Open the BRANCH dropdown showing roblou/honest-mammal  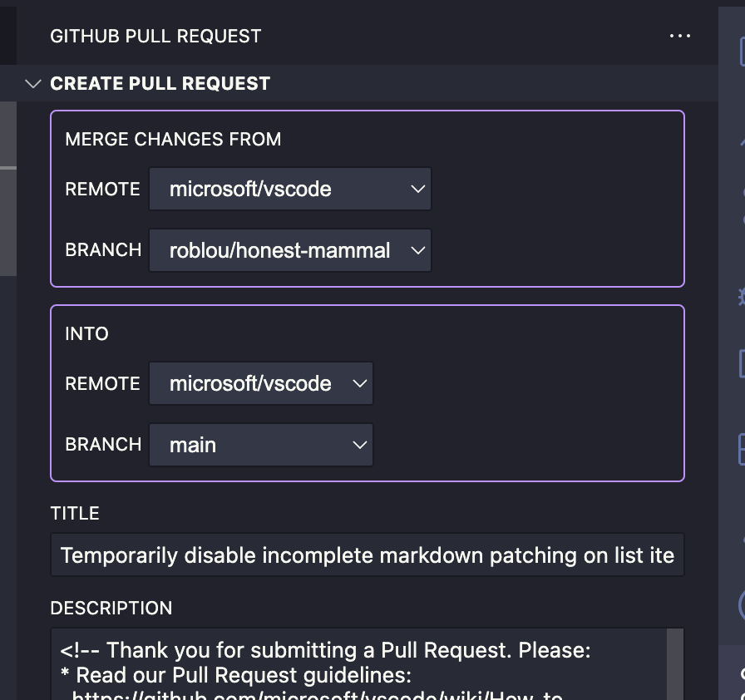(289, 250)
